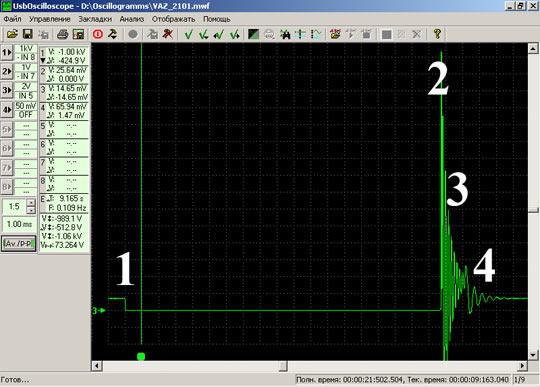
Task: Decrease the 1:5 scale with the down spinner arrow
Action: (31, 210)
